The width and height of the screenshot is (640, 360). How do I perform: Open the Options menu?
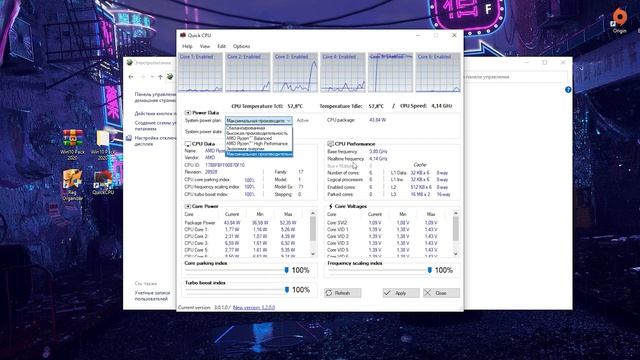[x=241, y=46]
